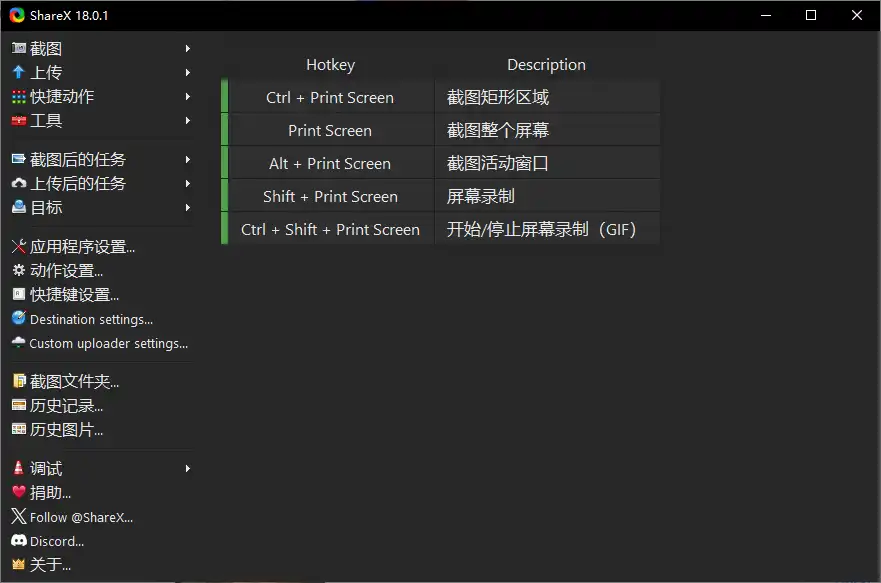The height and width of the screenshot is (583, 881).
Task: Click the Custom uploader settings icon
Action: (x=19, y=343)
